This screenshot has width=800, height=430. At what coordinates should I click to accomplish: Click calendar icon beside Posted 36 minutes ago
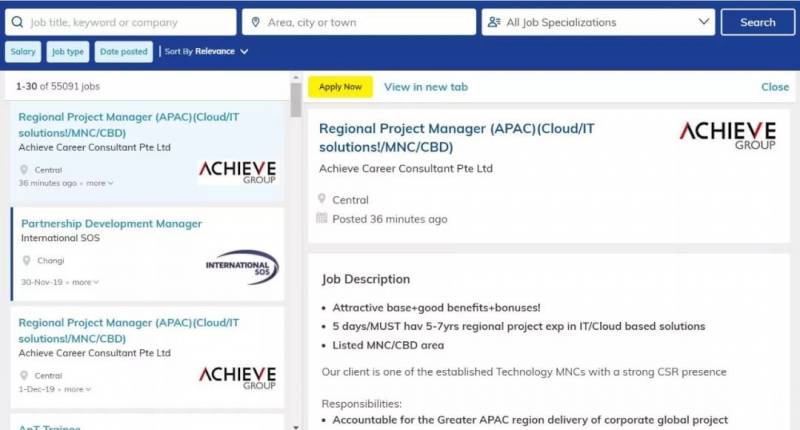click(322, 219)
